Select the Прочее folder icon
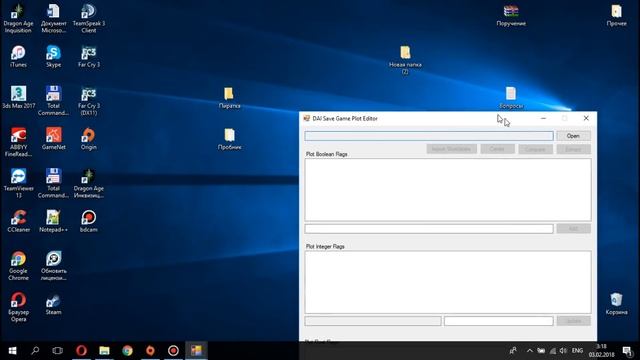The image size is (640, 360). 616,16
